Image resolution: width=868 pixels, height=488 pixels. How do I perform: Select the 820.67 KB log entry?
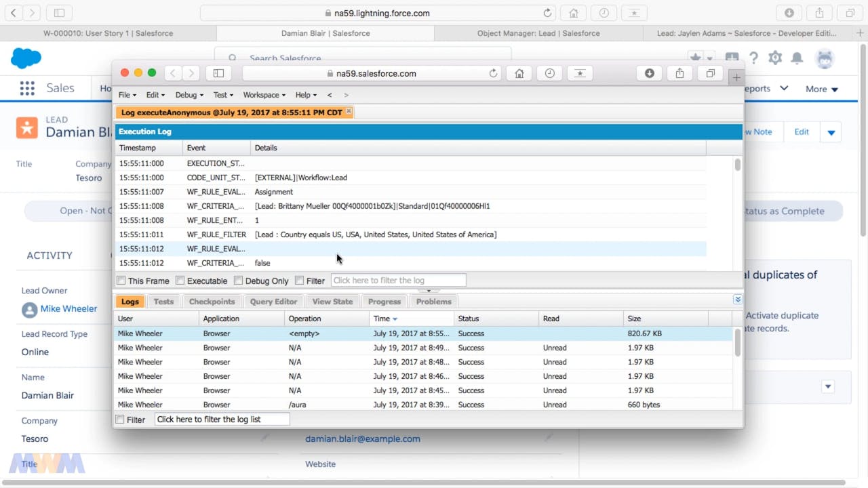click(x=424, y=333)
